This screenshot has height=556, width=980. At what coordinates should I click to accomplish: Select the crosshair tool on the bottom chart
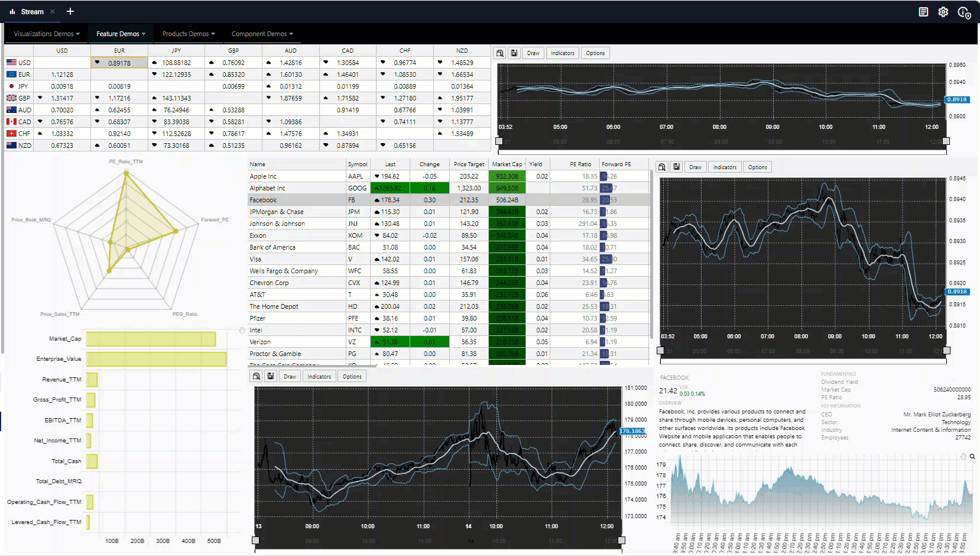[256, 376]
